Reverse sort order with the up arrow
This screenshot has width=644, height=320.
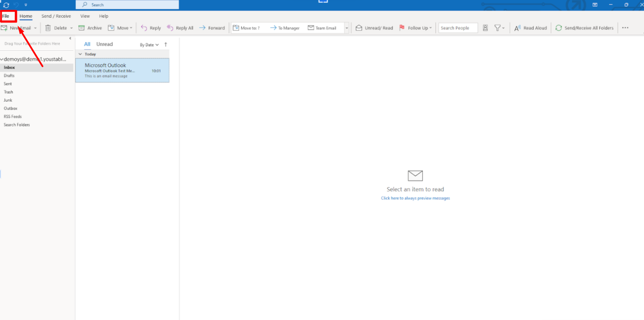pyautogui.click(x=166, y=44)
